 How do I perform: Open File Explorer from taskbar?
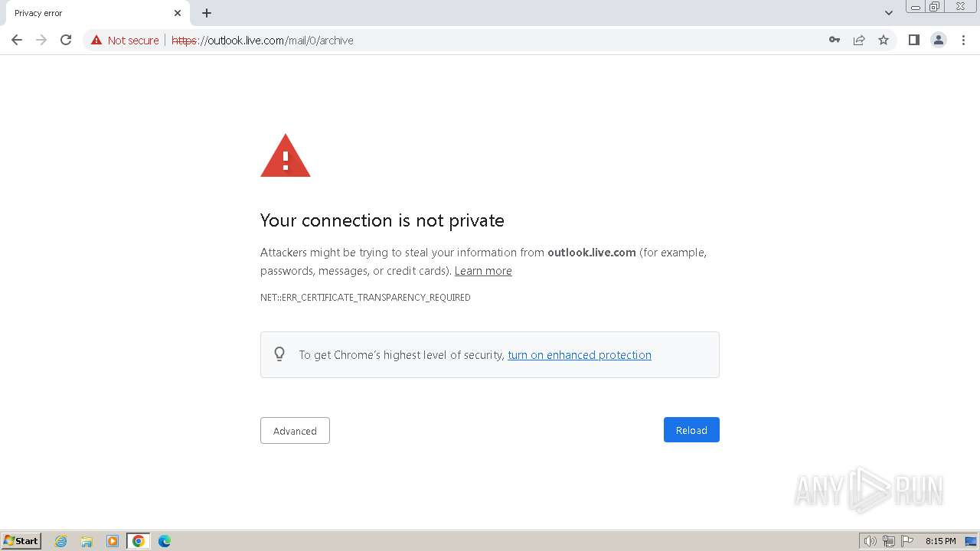tap(87, 541)
